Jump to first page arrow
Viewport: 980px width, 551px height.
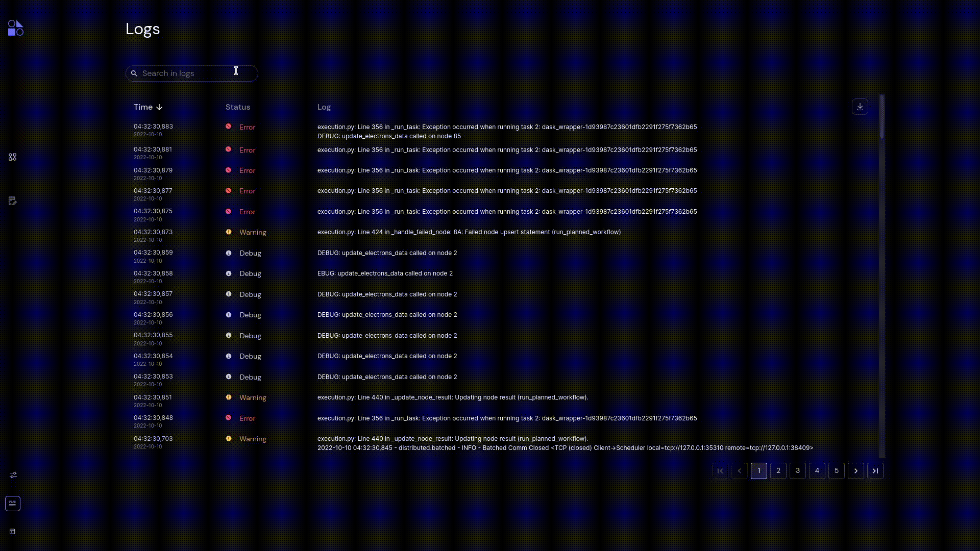point(720,471)
